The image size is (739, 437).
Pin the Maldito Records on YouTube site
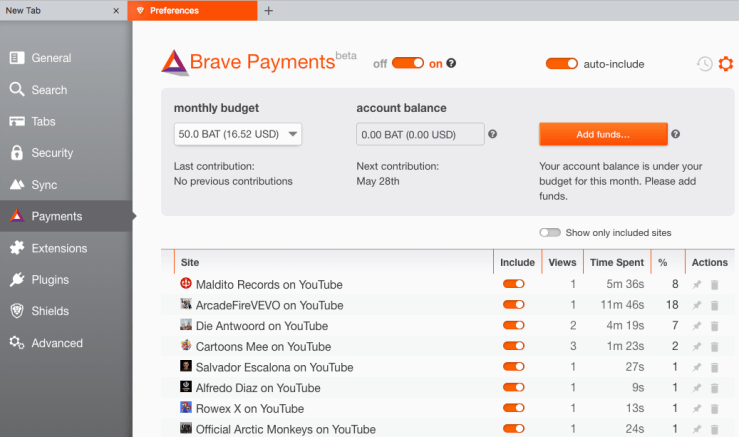click(697, 285)
